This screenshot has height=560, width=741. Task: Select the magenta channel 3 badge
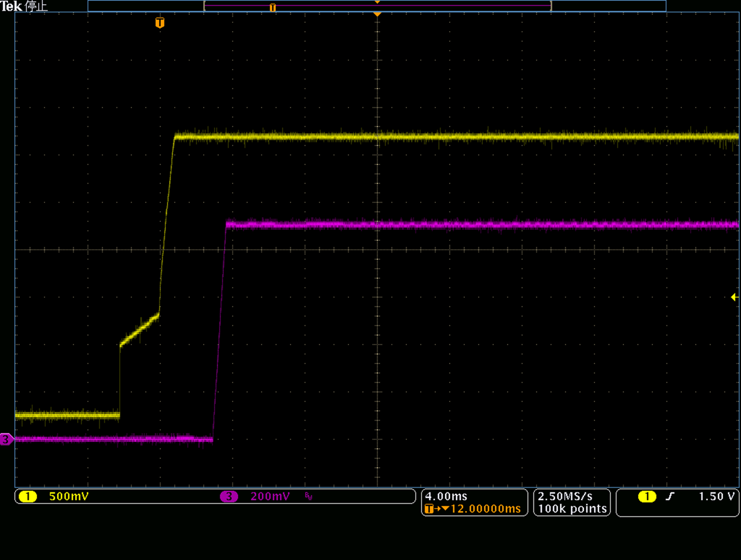[229, 496]
